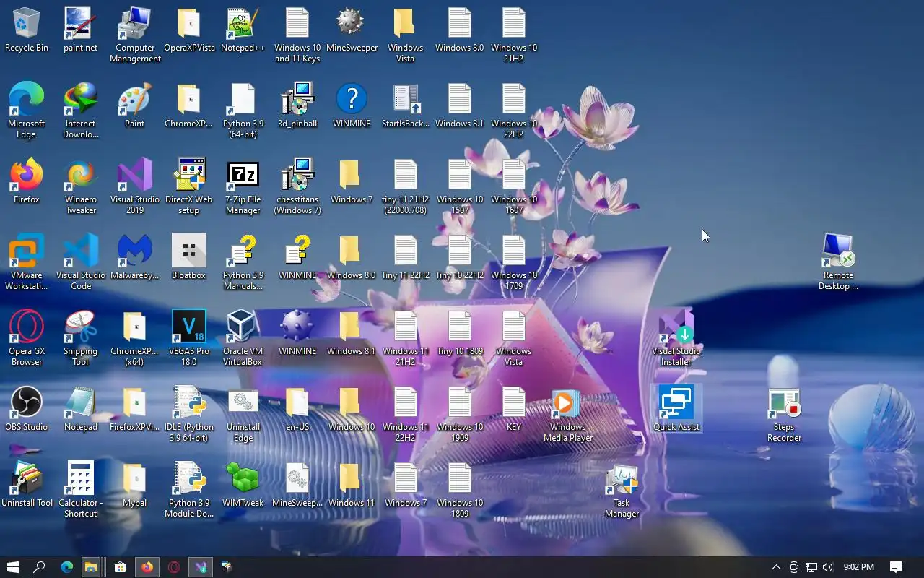The height and width of the screenshot is (578, 924).
Task: Select the Opera GX Browser desktop shortcut
Action: 27,338
